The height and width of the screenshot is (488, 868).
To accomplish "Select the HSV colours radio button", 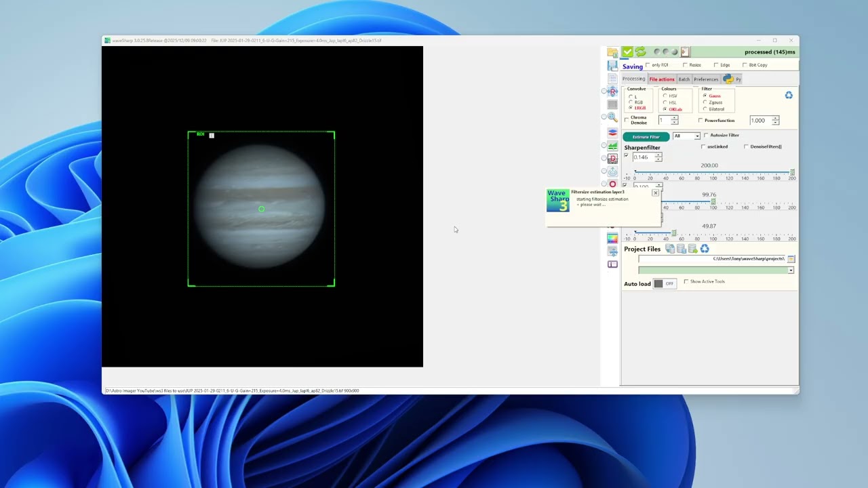I will (665, 96).
